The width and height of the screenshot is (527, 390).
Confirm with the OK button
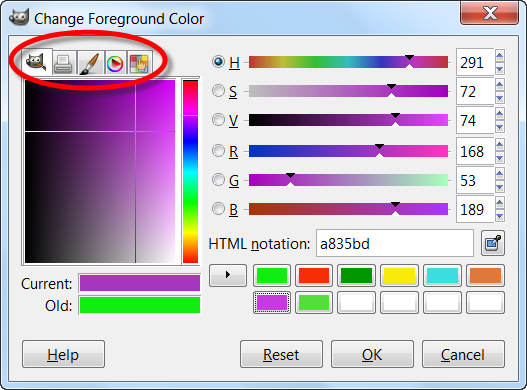click(372, 354)
